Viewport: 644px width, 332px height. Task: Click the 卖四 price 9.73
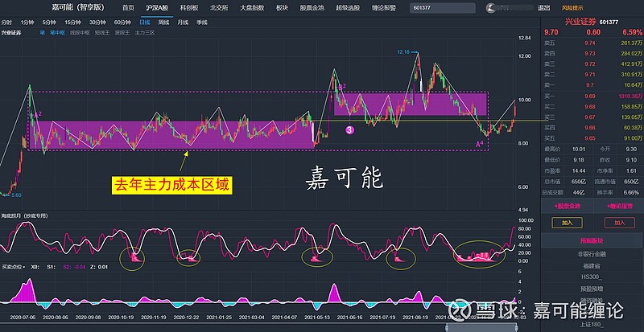[589, 53]
